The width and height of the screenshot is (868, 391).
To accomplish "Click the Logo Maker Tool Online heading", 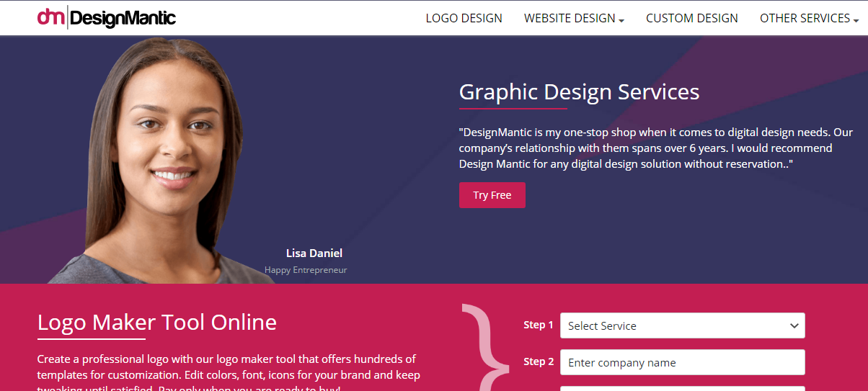I will click(x=156, y=322).
